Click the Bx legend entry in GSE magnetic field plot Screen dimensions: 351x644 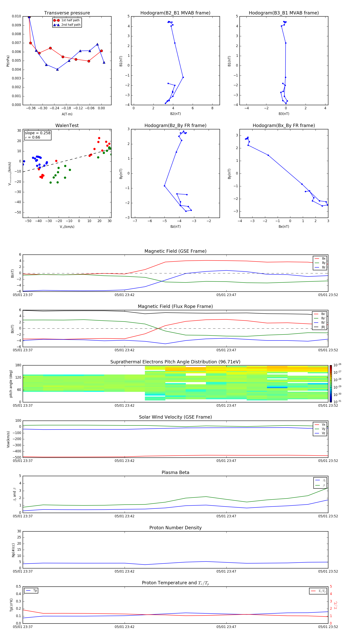(x=320, y=259)
